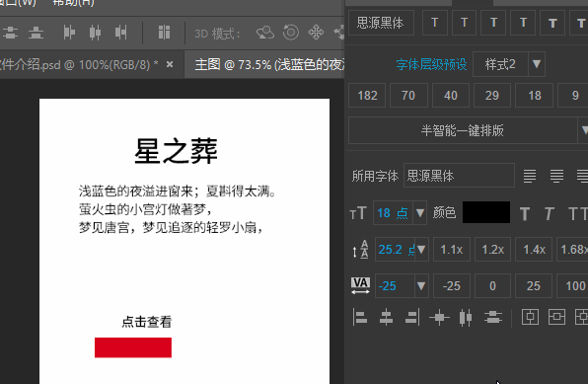Toggle faux italic slanted T button

(x=549, y=214)
